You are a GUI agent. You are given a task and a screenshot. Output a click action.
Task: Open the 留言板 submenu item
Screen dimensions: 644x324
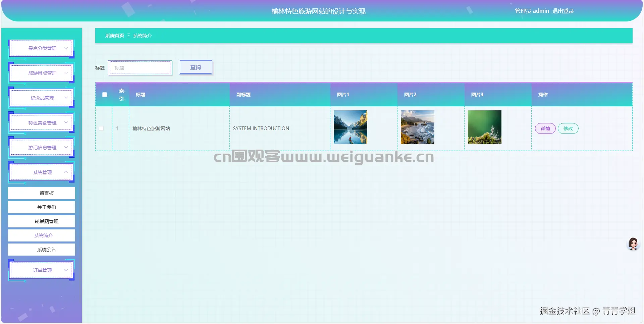[42, 193]
